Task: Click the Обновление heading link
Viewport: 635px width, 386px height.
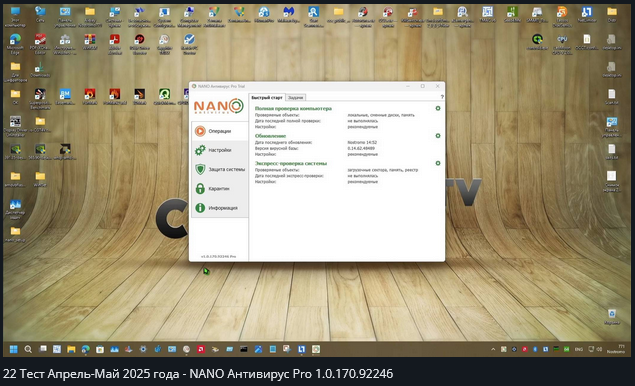Action: pyautogui.click(x=270, y=136)
